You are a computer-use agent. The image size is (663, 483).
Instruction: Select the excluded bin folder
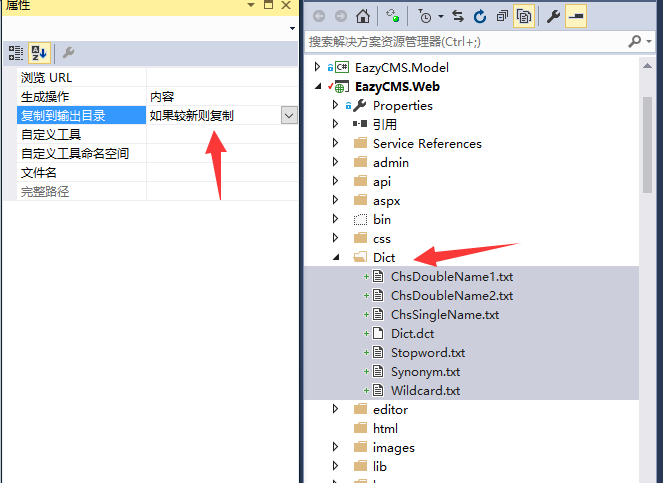click(x=382, y=220)
